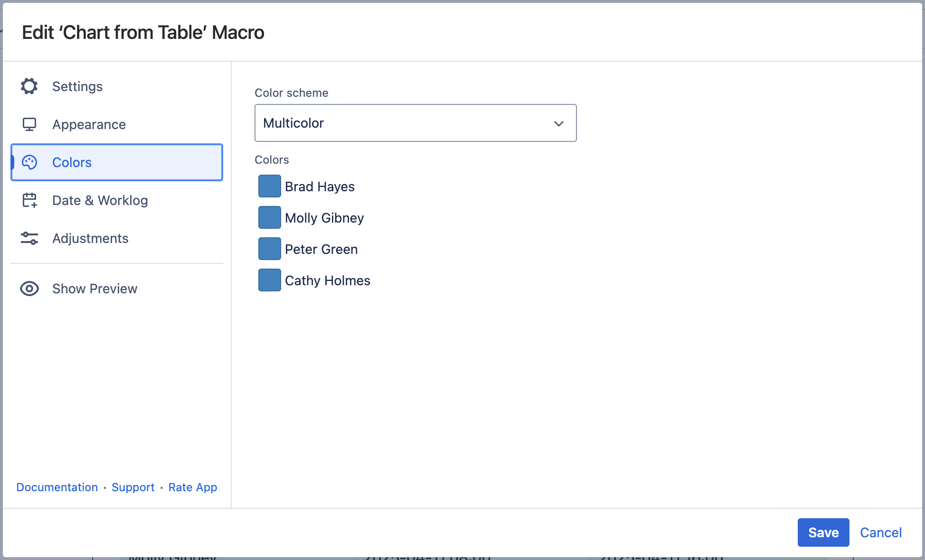Click the Show Preview eye icon
The image size is (925, 560).
29,289
